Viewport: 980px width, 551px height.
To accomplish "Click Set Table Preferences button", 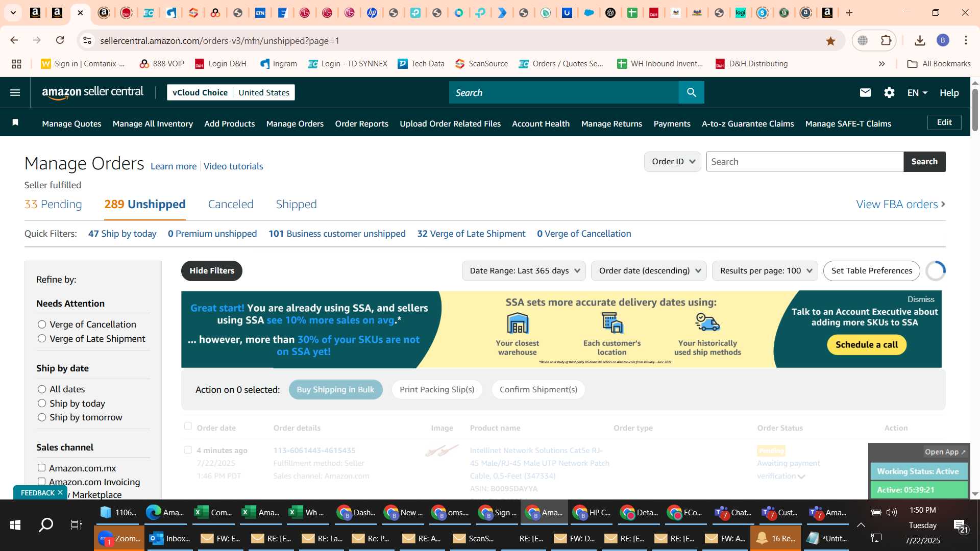I will (871, 271).
